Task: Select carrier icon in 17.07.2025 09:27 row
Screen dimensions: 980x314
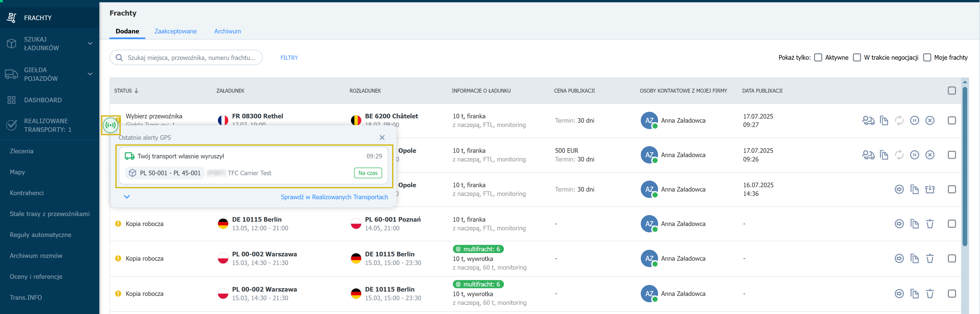Action: (x=868, y=120)
